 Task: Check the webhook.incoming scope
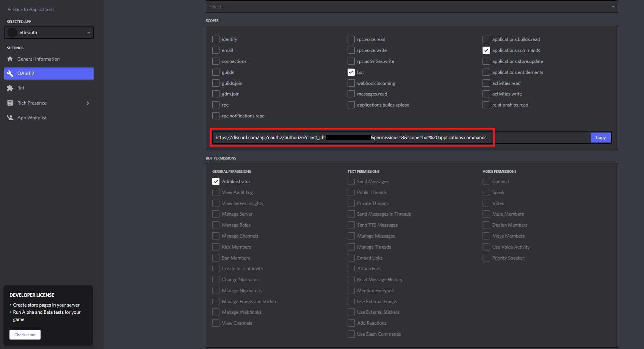click(351, 83)
